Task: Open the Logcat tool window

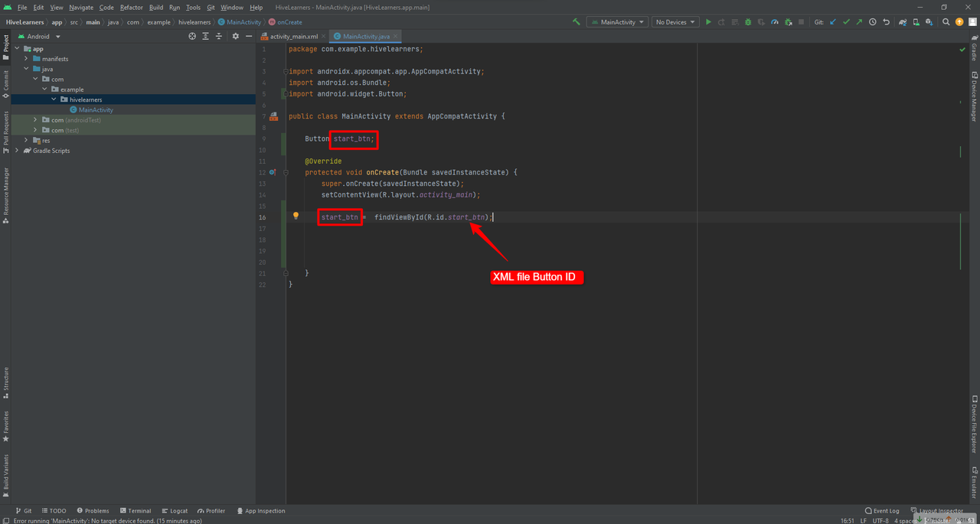Action: pos(174,511)
